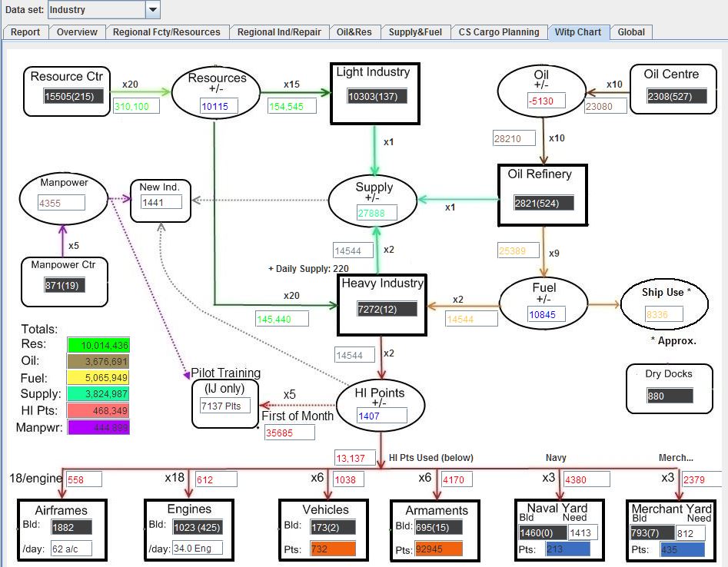Click the 25389 fuel output value
The height and width of the screenshot is (567, 728).
pos(519,250)
